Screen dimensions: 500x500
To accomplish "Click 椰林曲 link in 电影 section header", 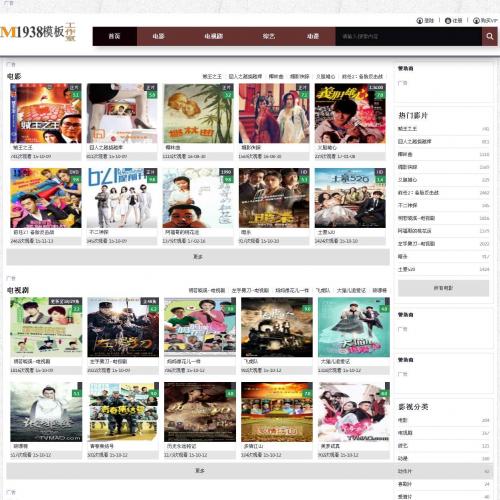I will pyautogui.click(x=276, y=77).
